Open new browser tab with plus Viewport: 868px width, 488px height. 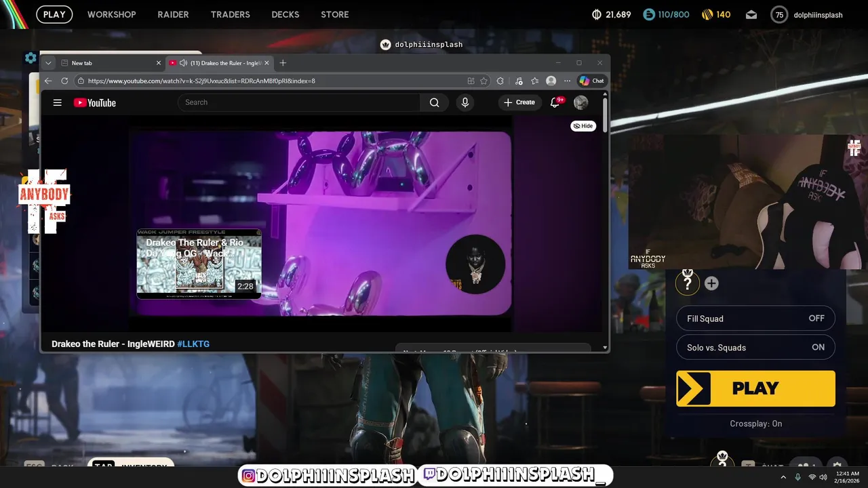283,63
